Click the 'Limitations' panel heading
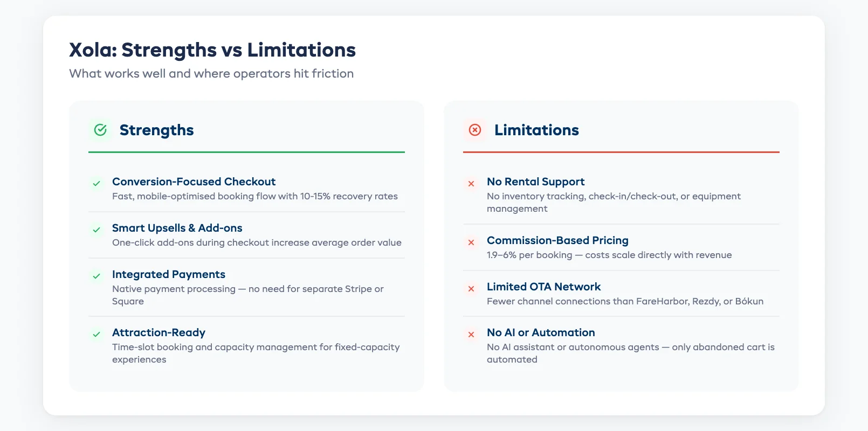This screenshot has width=868, height=431. point(536,130)
